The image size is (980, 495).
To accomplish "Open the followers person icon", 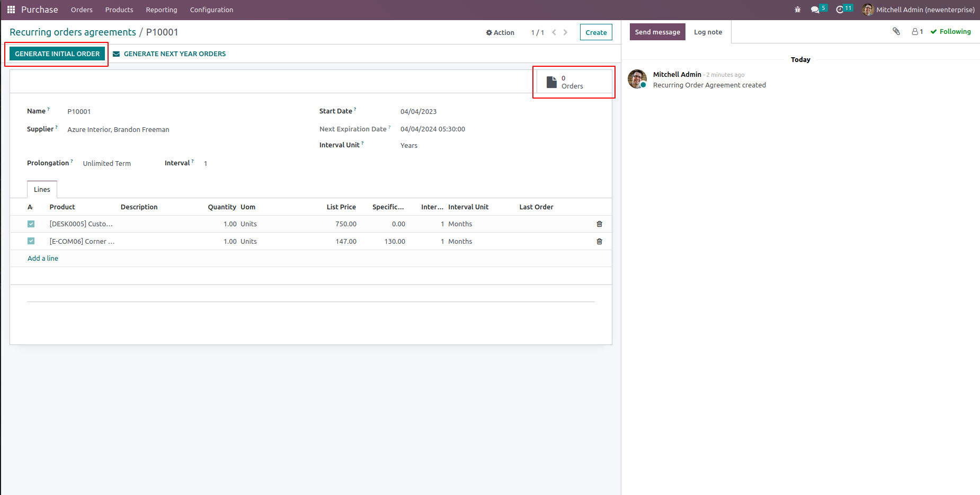I will coord(917,32).
